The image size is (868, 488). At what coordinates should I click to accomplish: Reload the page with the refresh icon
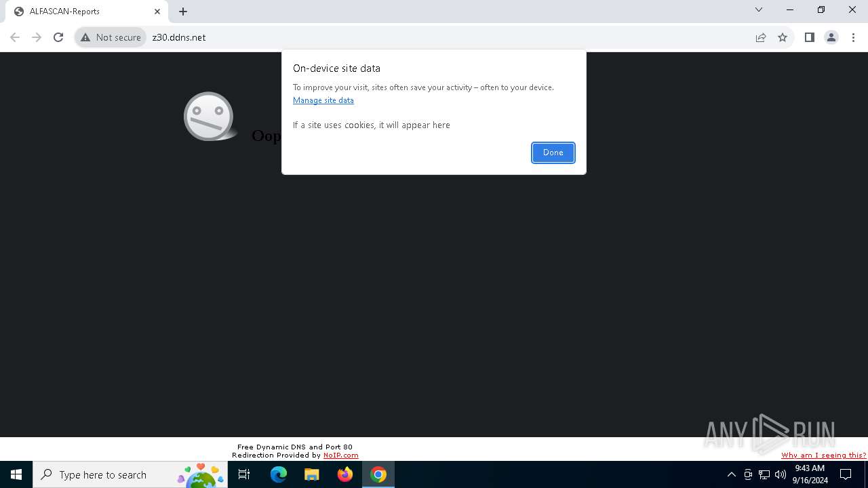tap(58, 37)
